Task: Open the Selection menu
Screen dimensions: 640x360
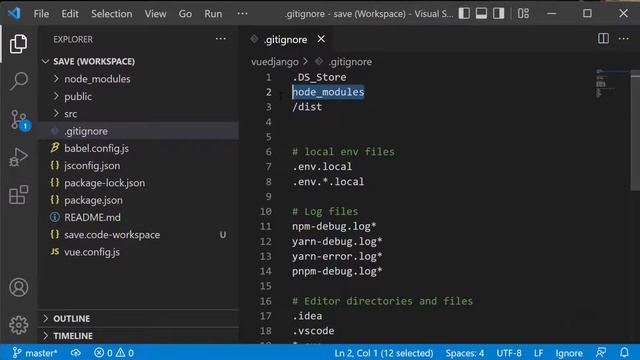Action: (111, 14)
